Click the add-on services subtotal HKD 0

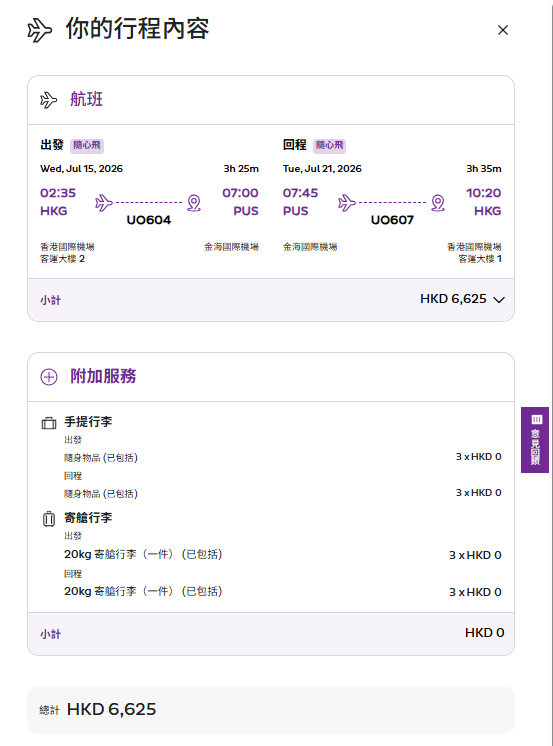(x=484, y=633)
